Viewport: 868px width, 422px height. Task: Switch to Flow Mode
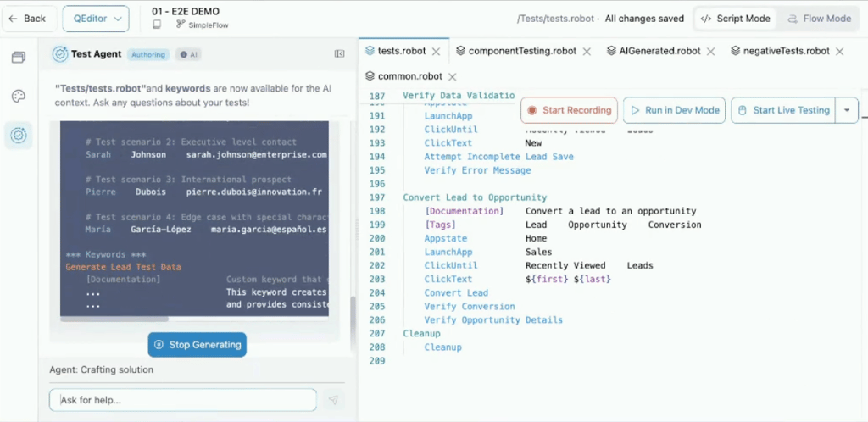coord(819,19)
